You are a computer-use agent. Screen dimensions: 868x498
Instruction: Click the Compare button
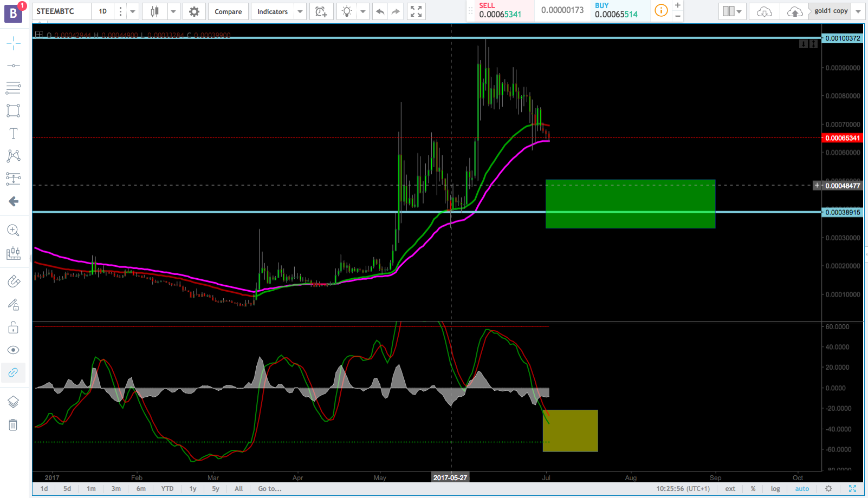(228, 11)
